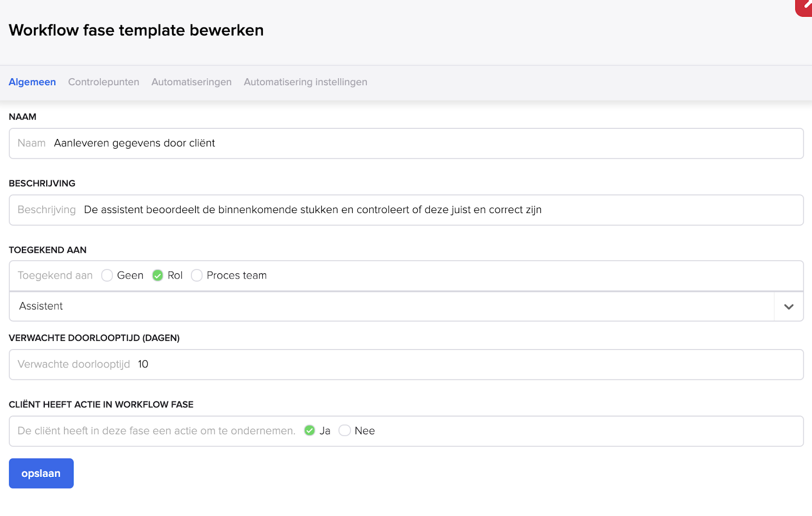The width and height of the screenshot is (812, 516).
Task: Go to Automatisering instellingen tab
Action: (x=306, y=82)
